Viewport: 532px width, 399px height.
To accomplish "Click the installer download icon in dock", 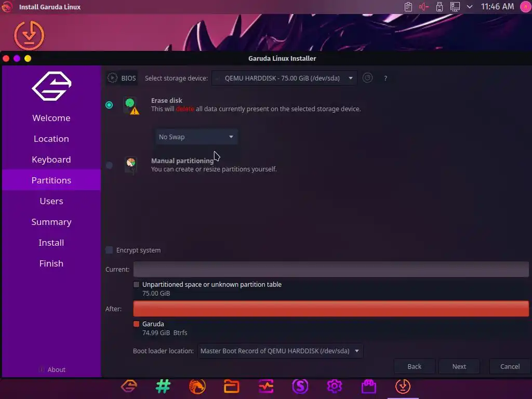I will coord(403,386).
